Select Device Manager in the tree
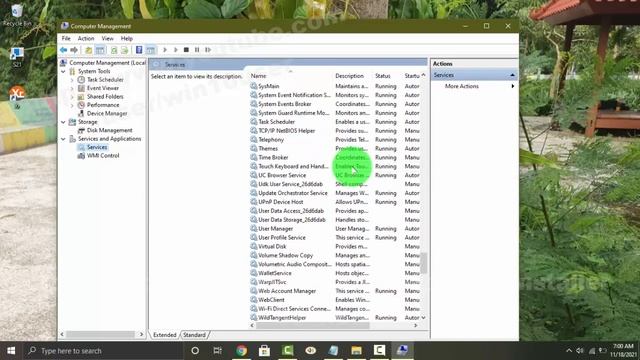640x360 pixels. click(107, 113)
